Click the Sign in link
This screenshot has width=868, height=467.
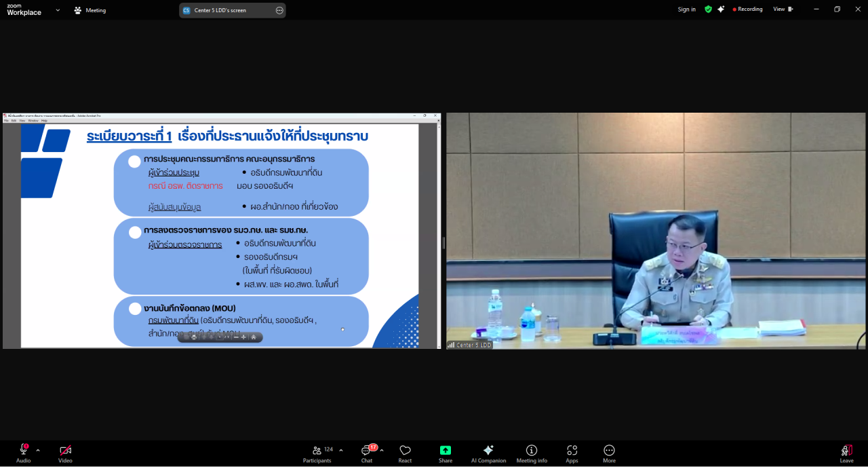(686, 10)
